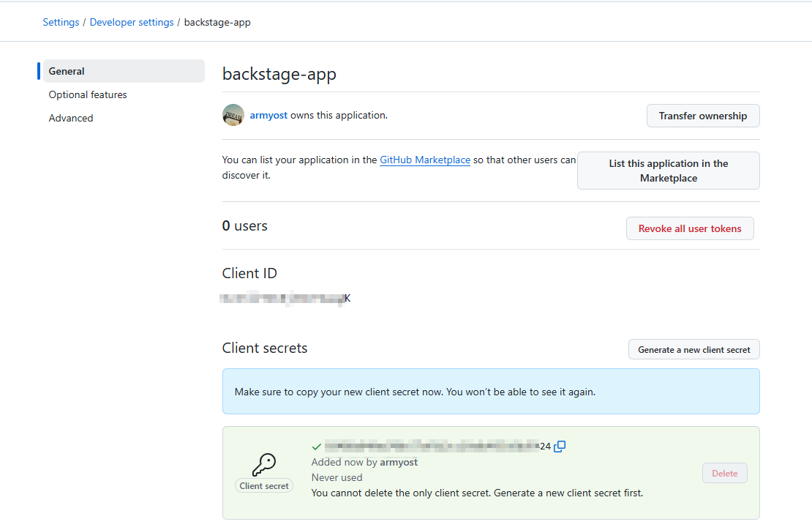
Task: Click the blurred Client ID value
Action: coord(285,299)
